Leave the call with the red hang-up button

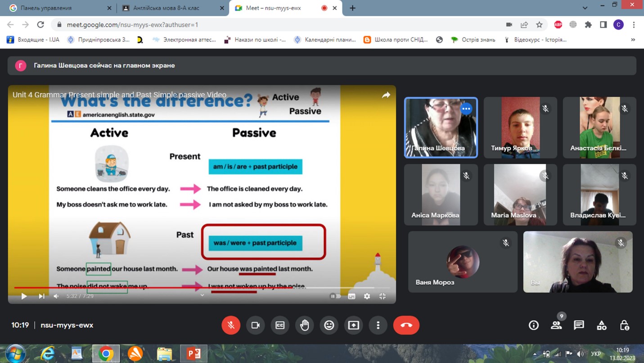click(x=406, y=325)
